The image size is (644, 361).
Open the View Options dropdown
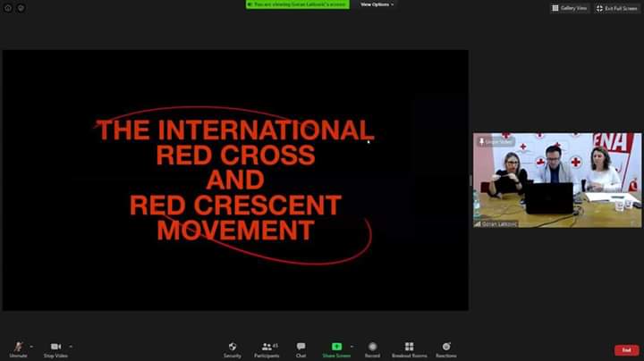(377, 4)
